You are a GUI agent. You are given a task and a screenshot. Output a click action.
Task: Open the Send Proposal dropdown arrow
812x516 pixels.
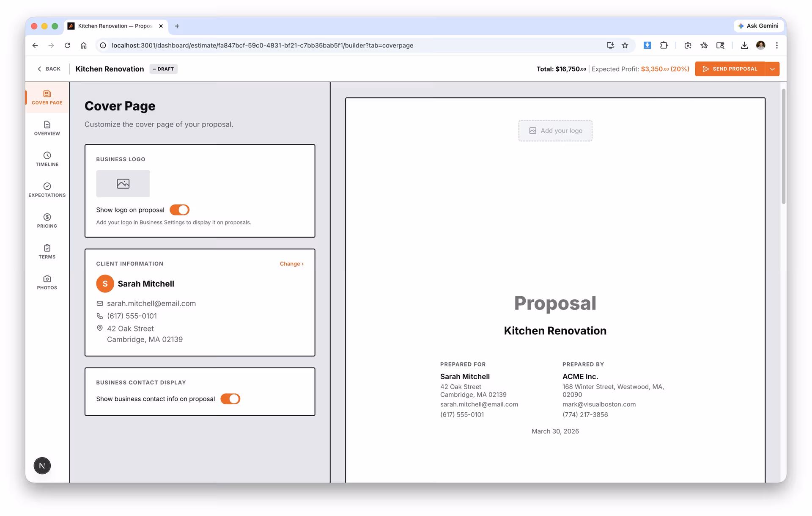click(772, 69)
